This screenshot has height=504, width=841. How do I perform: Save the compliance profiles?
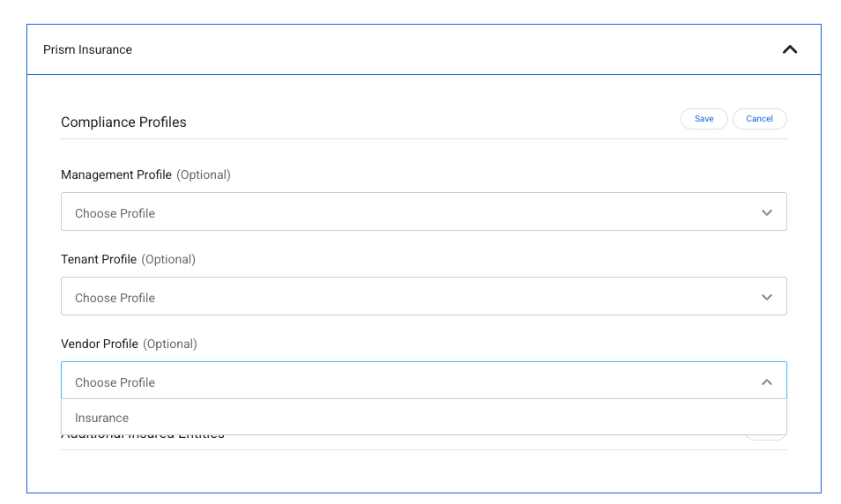703,119
